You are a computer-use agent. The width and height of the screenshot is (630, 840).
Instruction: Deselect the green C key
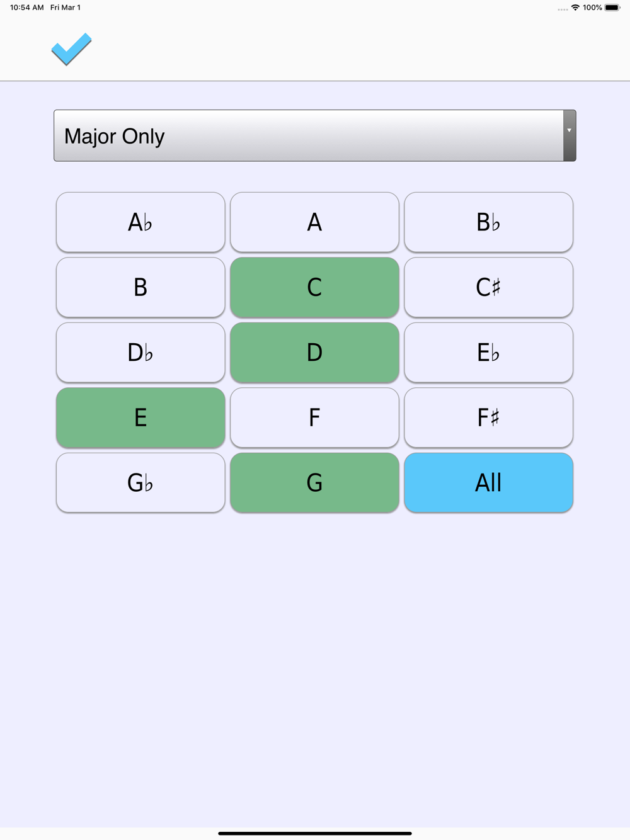point(314,287)
